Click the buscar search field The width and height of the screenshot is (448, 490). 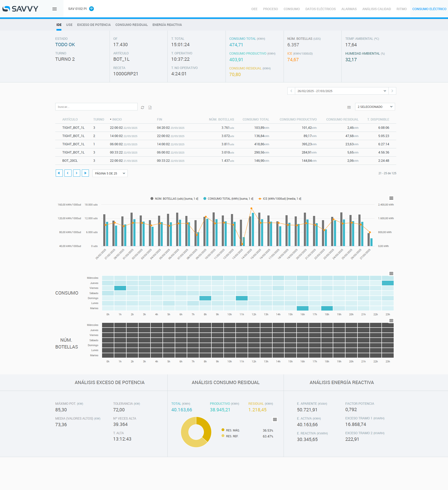tap(96, 107)
